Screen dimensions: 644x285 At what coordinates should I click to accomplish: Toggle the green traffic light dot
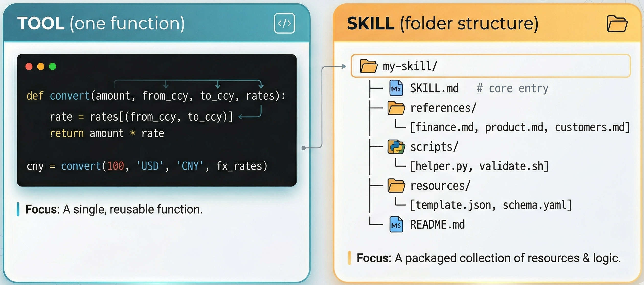(53, 66)
